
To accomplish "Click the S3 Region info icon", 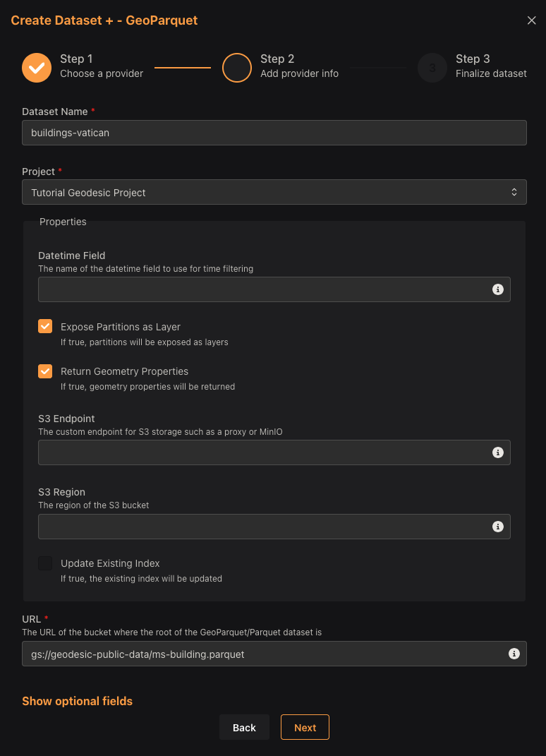I will (x=498, y=527).
